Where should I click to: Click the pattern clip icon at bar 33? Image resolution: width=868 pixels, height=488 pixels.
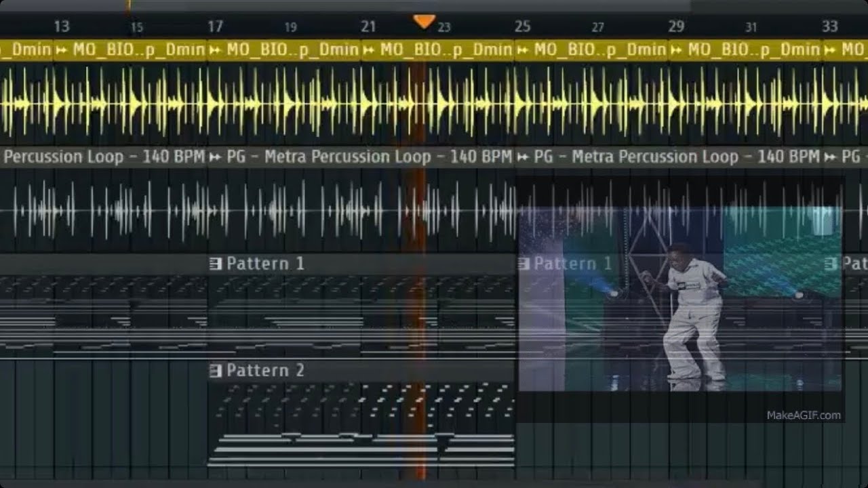[x=831, y=264]
